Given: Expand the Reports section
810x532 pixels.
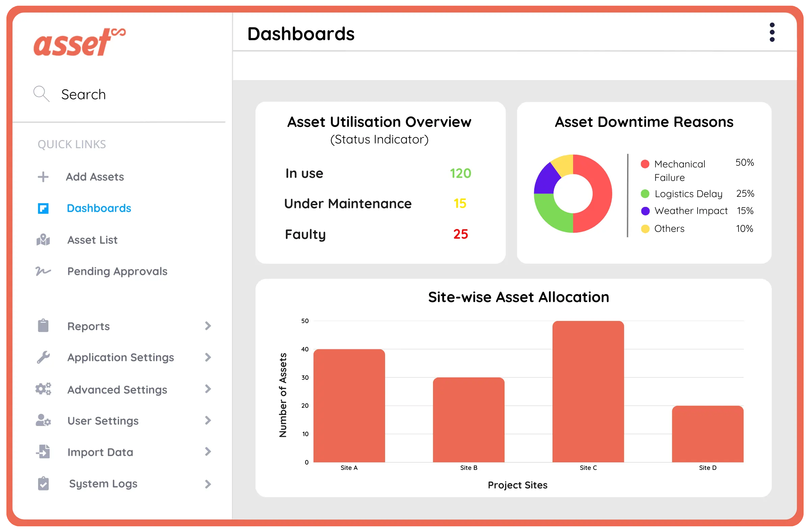Looking at the screenshot, I should (208, 326).
